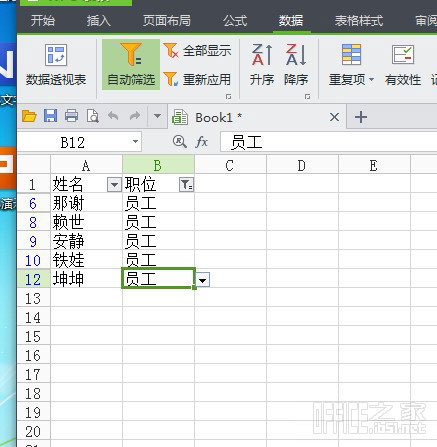Image resolution: width=437 pixels, height=447 pixels.
Task: Select column E header
Action: [x=374, y=165]
